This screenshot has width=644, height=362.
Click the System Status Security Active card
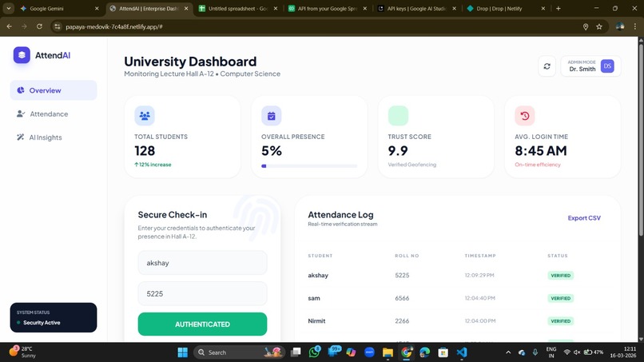54,317
